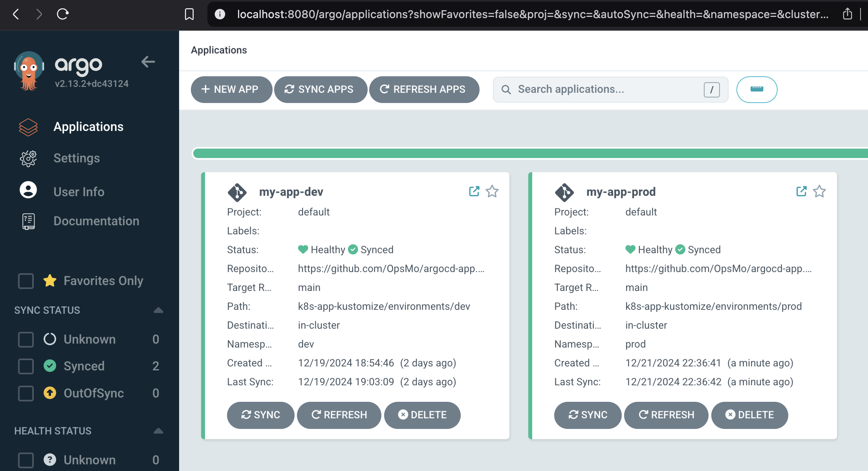Open Settings via the gears icon

coord(28,158)
